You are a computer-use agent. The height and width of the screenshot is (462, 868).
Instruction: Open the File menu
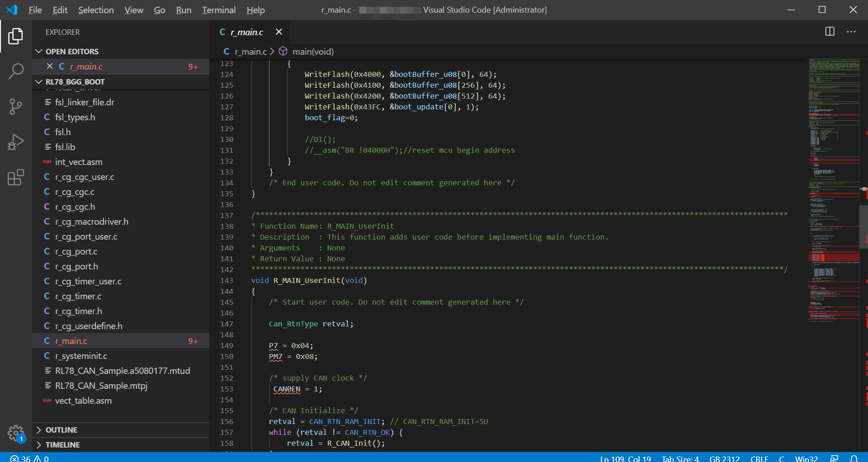[35, 10]
